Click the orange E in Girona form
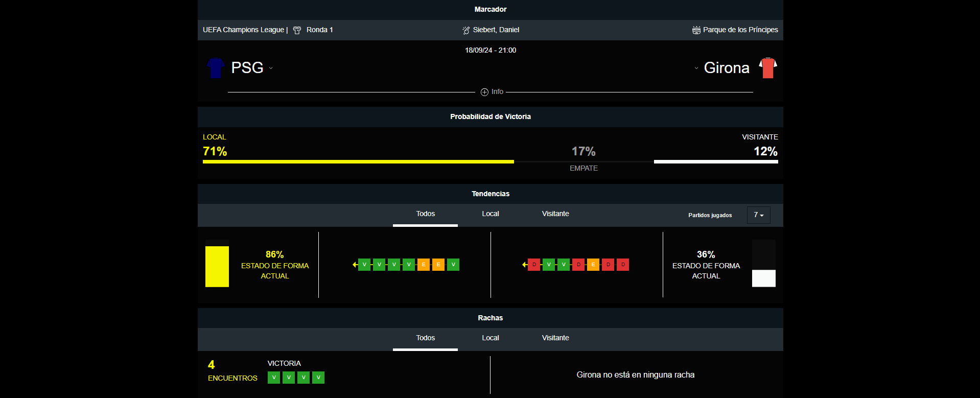Screen dimensions: 980x398 (593, 265)
